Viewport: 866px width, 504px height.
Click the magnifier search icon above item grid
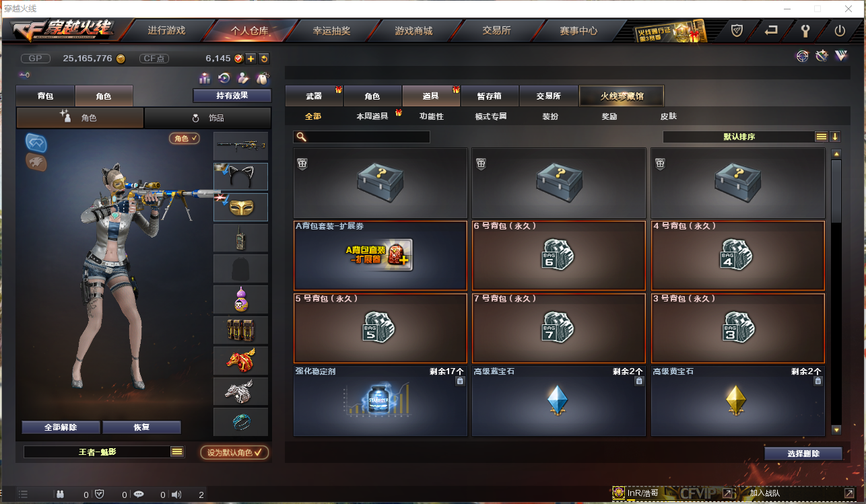tap(302, 137)
